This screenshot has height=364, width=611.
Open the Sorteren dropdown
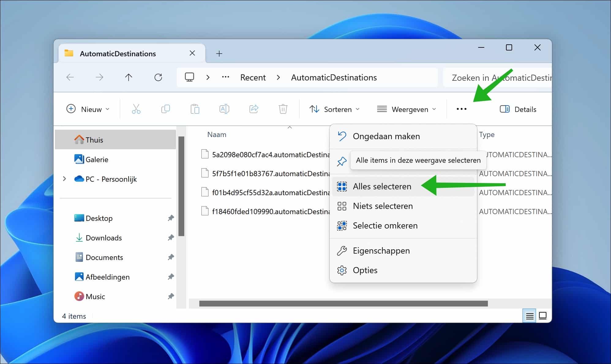tap(334, 109)
